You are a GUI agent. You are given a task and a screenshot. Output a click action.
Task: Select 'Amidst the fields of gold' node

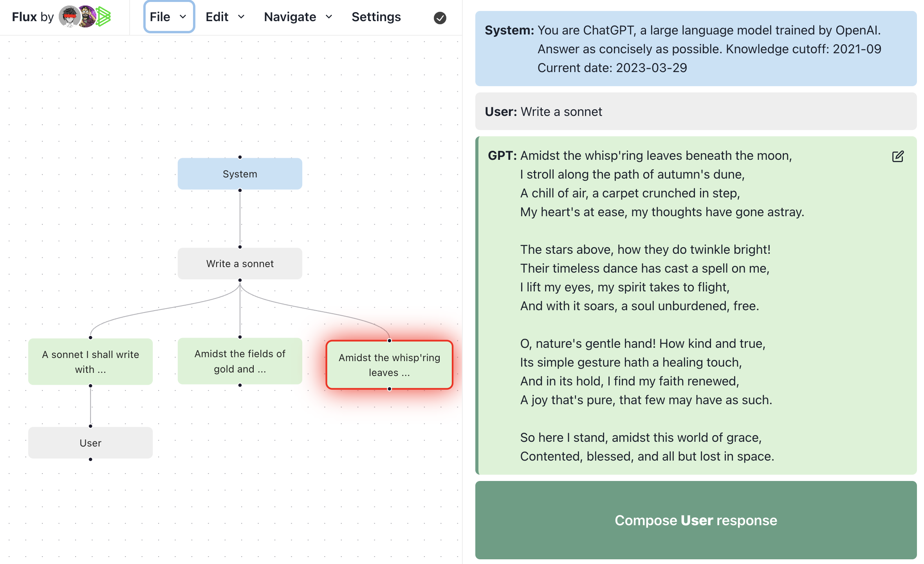pos(240,361)
